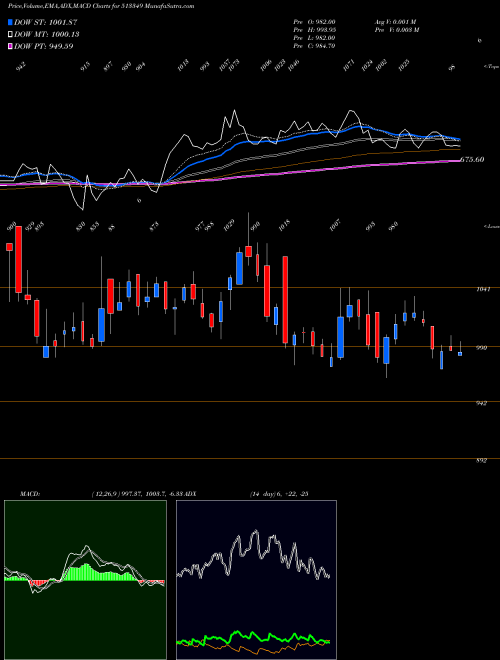
Task: Click the 'Avg V: 0.001 M' volume text
Action: [x=395, y=22]
